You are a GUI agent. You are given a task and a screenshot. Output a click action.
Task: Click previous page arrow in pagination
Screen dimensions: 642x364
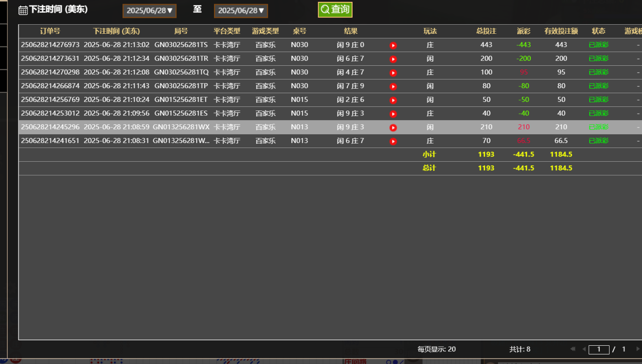583,349
